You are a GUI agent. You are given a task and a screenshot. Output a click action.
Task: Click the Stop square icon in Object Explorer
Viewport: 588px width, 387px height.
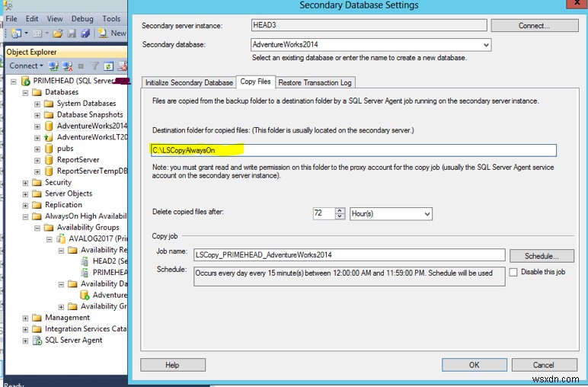(x=81, y=66)
